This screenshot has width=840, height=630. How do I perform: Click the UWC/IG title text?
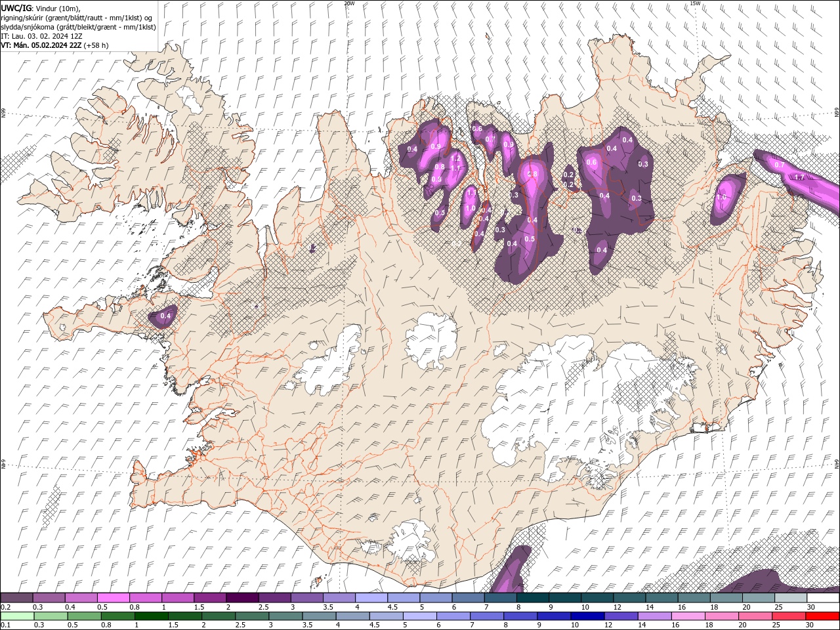[x=15, y=8]
